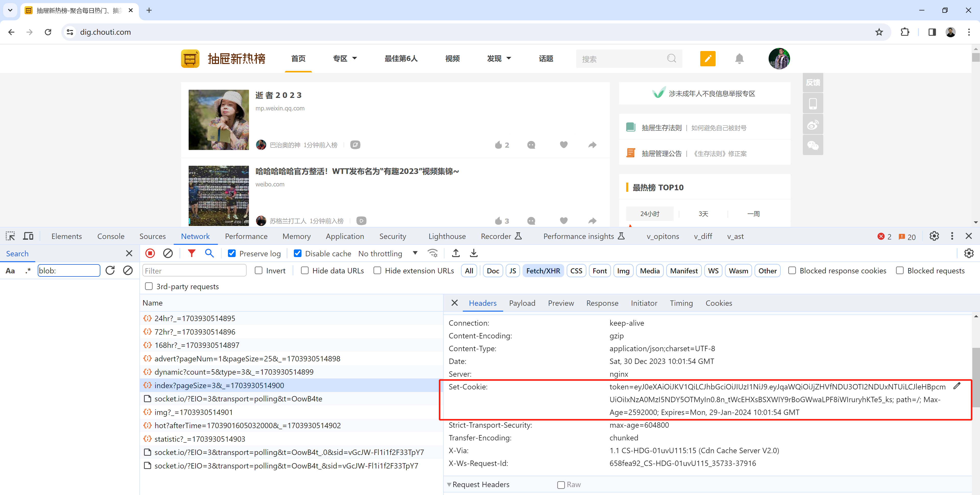The width and height of the screenshot is (980, 495).
Task: Open DevTools settings gear
Action: coord(934,236)
